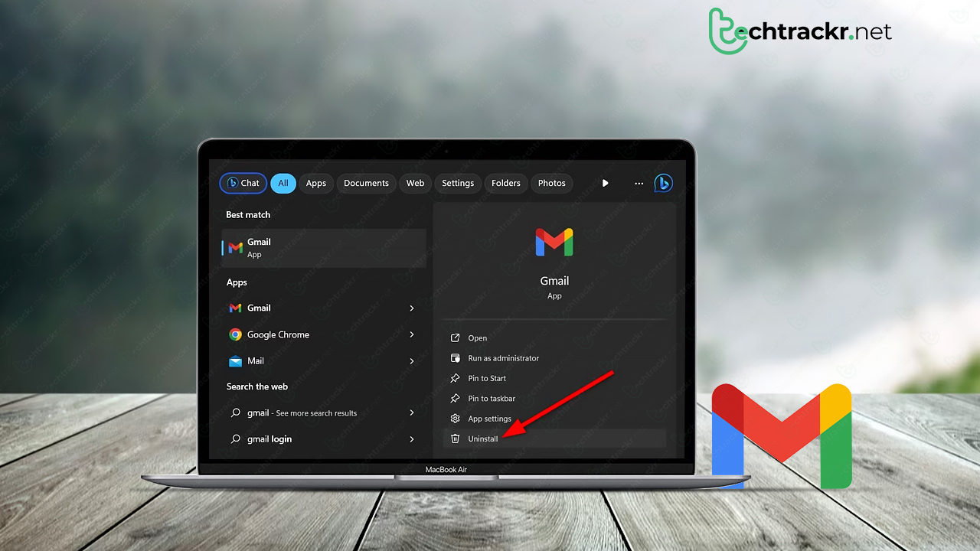
Task: Switch to the Documents filter tab
Action: pyautogui.click(x=366, y=183)
